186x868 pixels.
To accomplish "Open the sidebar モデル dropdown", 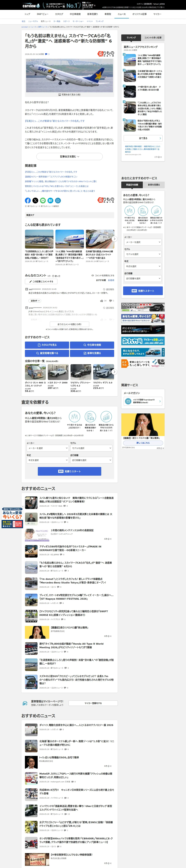I will tap(143, 254).
